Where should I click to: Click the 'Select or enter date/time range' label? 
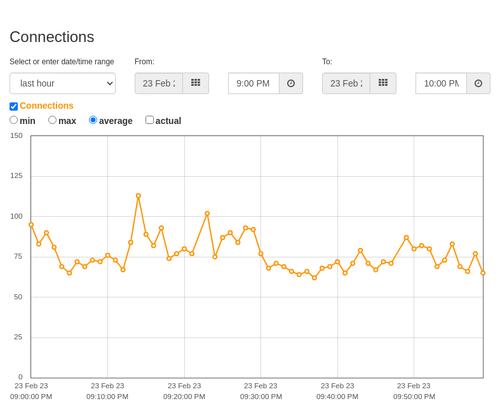(62, 62)
